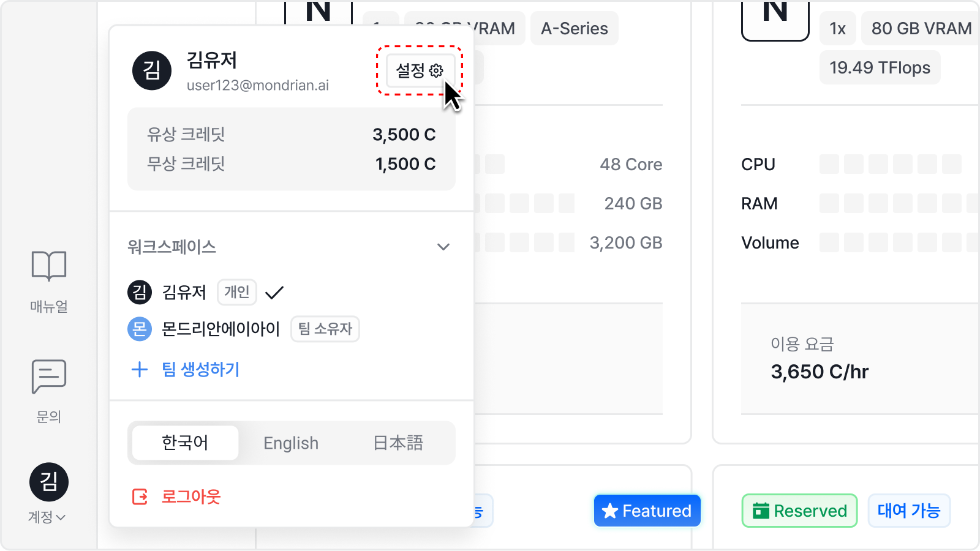Click the Reserved calendar badge
Viewport: 980px width, 551px height.
(799, 511)
